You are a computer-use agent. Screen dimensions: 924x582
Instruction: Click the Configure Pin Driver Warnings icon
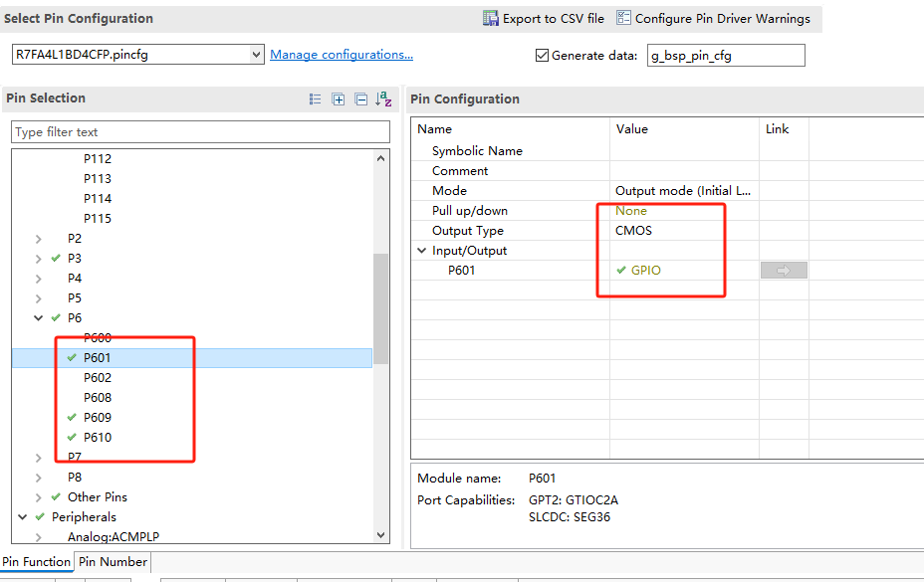tap(623, 18)
